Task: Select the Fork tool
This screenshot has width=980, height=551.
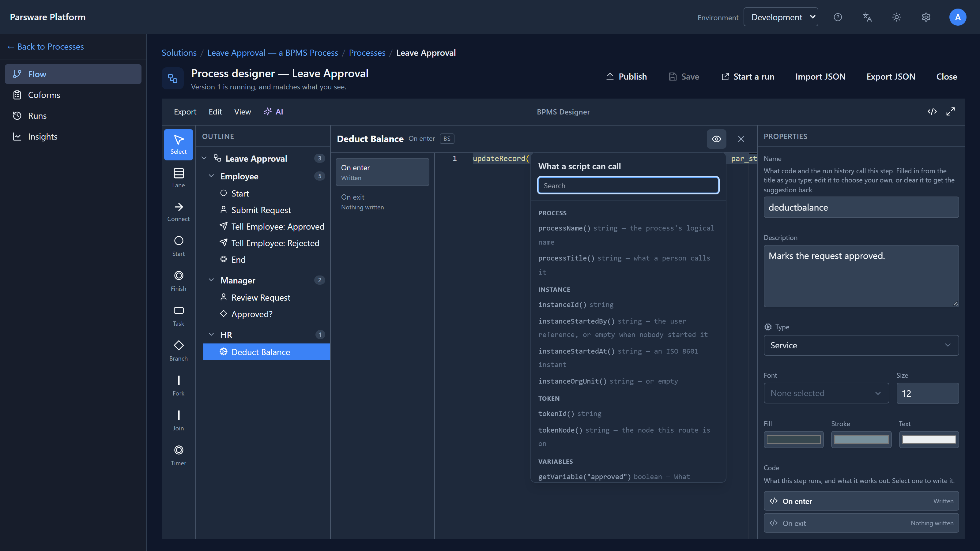Action: 179,386
